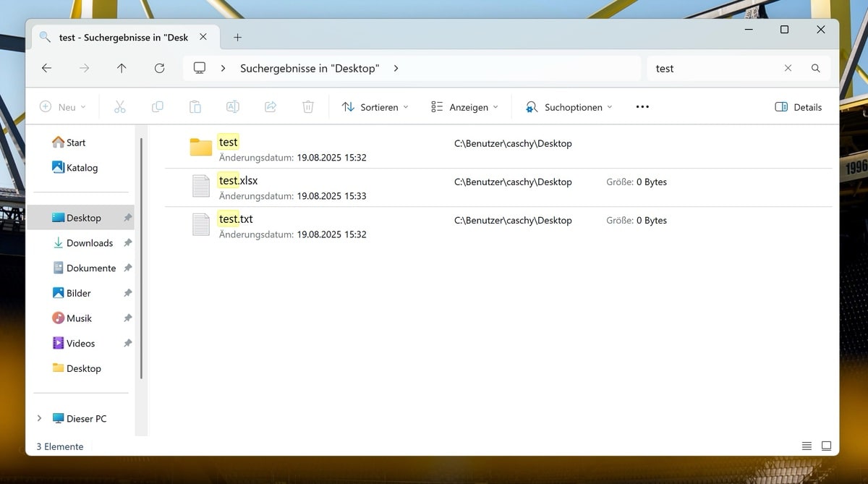
Task: Click the Copy icon in toolbar
Action: pos(158,107)
